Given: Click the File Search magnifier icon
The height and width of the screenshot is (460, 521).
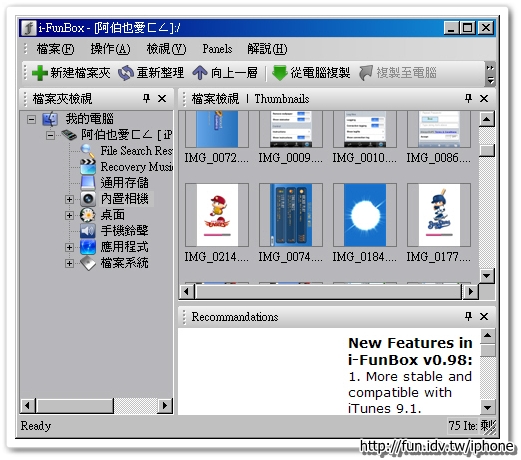Looking at the screenshot, I should pos(88,151).
